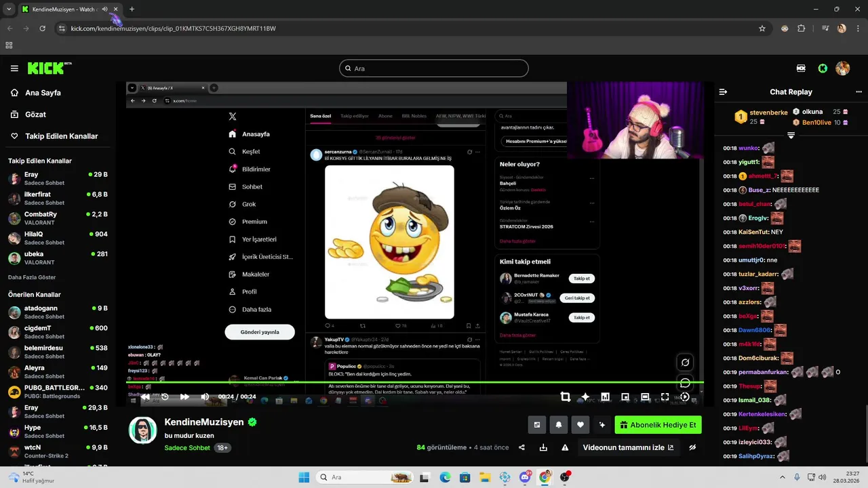Toggle follow heart button

(580, 425)
